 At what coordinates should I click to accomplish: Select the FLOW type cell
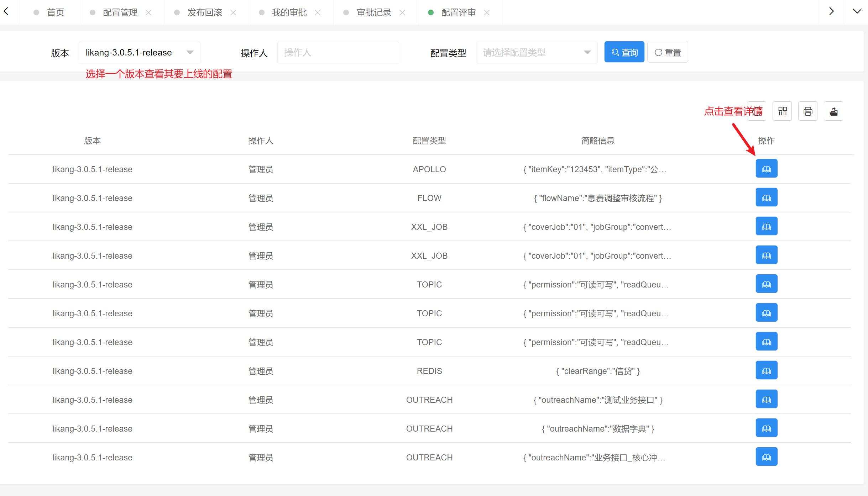(x=429, y=198)
